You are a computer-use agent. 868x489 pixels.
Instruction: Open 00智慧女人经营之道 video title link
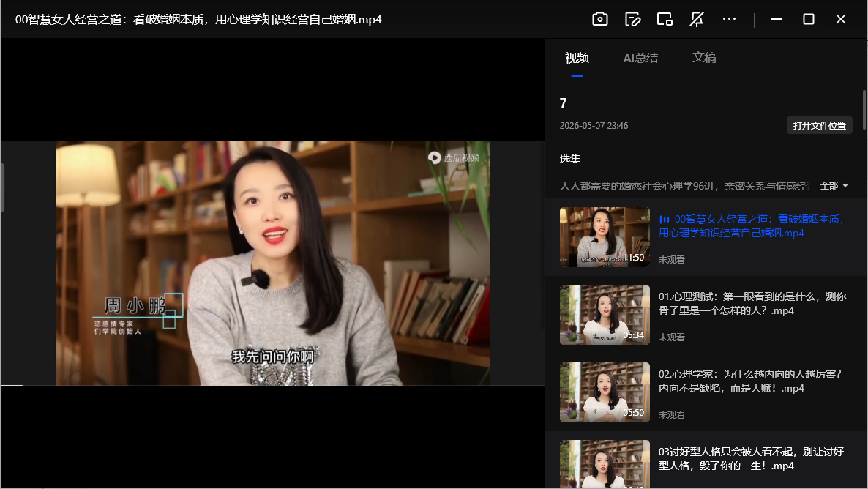(752, 226)
